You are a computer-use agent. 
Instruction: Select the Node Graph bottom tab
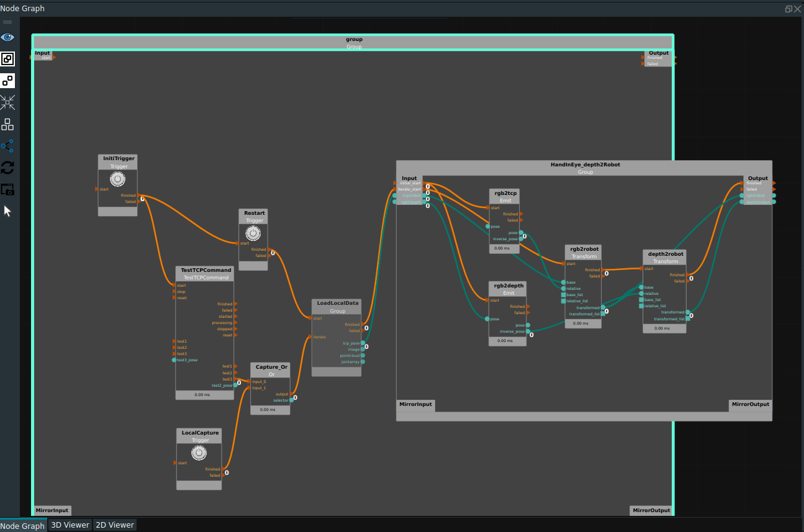[23, 525]
